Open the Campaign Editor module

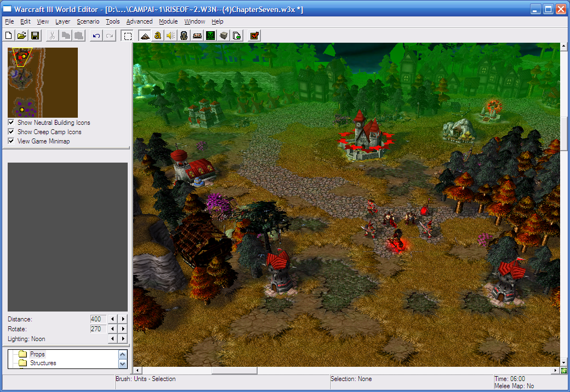(x=197, y=36)
